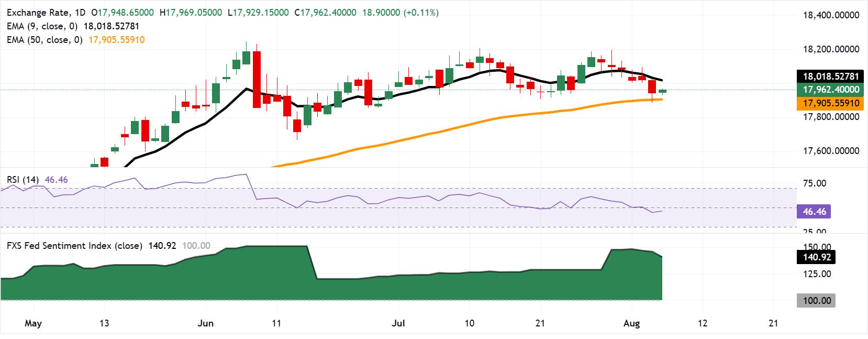Click the 75.00 RSI axis label

pos(815,183)
